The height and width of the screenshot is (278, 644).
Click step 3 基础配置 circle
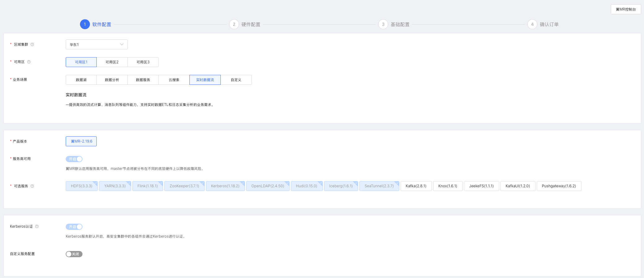click(x=383, y=24)
